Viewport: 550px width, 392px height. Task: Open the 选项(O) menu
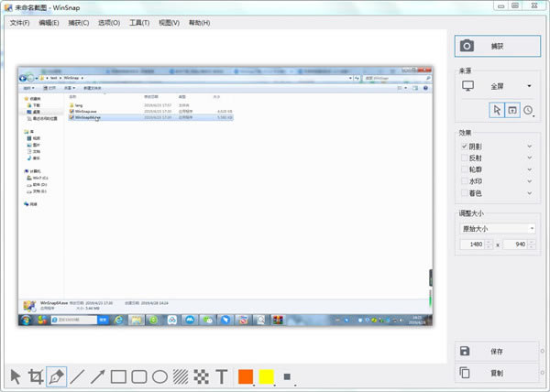click(x=109, y=23)
